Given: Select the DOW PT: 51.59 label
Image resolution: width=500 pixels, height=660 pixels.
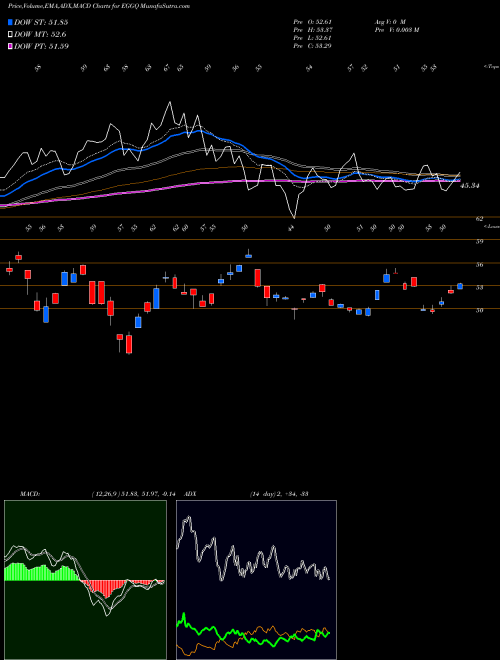Looking at the screenshot, I should (41, 46).
